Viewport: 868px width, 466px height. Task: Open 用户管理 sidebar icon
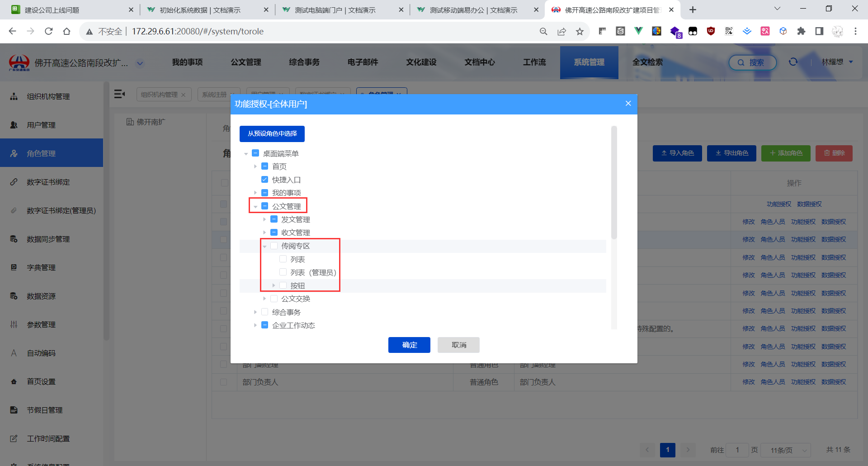point(14,125)
